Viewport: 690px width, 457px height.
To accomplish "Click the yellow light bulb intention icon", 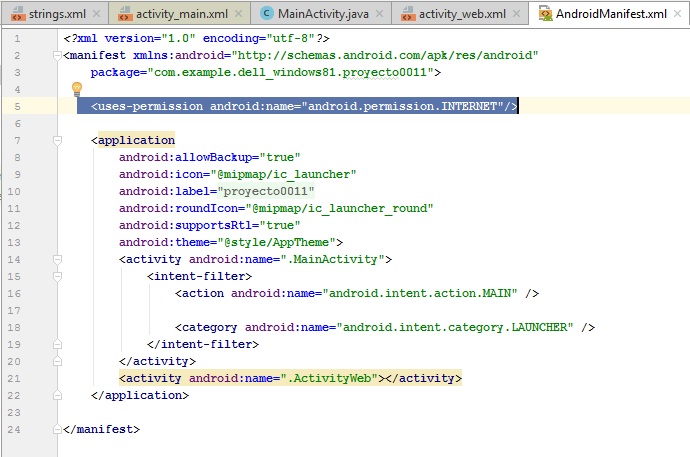I will tap(76, 90).
